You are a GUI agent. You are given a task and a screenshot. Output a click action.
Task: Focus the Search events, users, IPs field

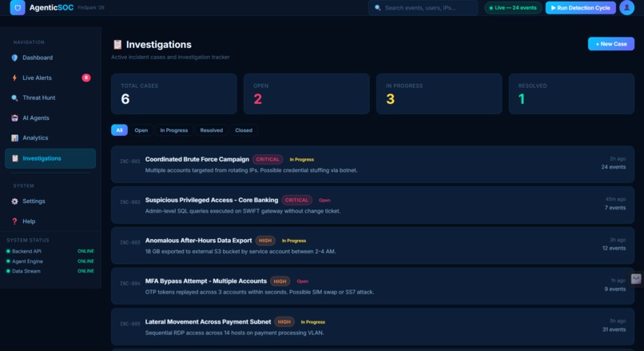click(x=423, y=8)
